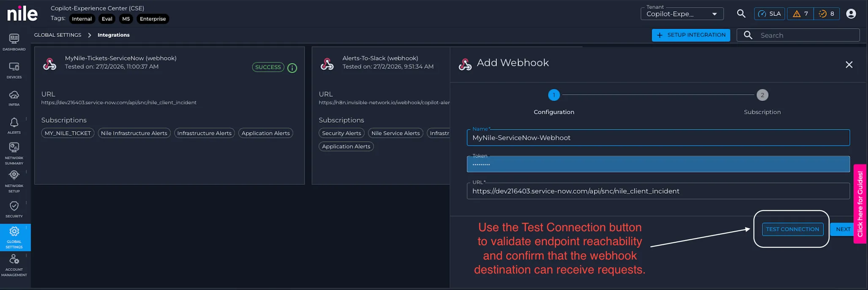The height and width of the screenshot is (290, 868).
Task: Click Integrations breadcrumb
Action: point(114,35)
